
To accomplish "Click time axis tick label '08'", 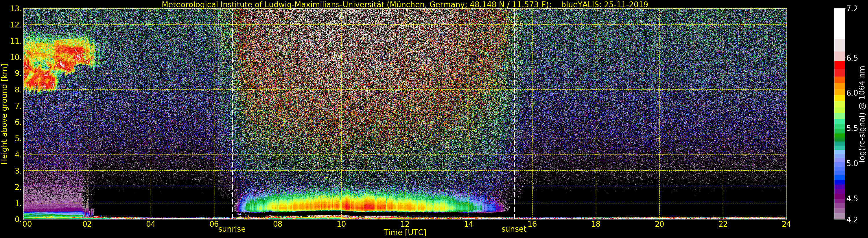I will click(x=278, y=224).
